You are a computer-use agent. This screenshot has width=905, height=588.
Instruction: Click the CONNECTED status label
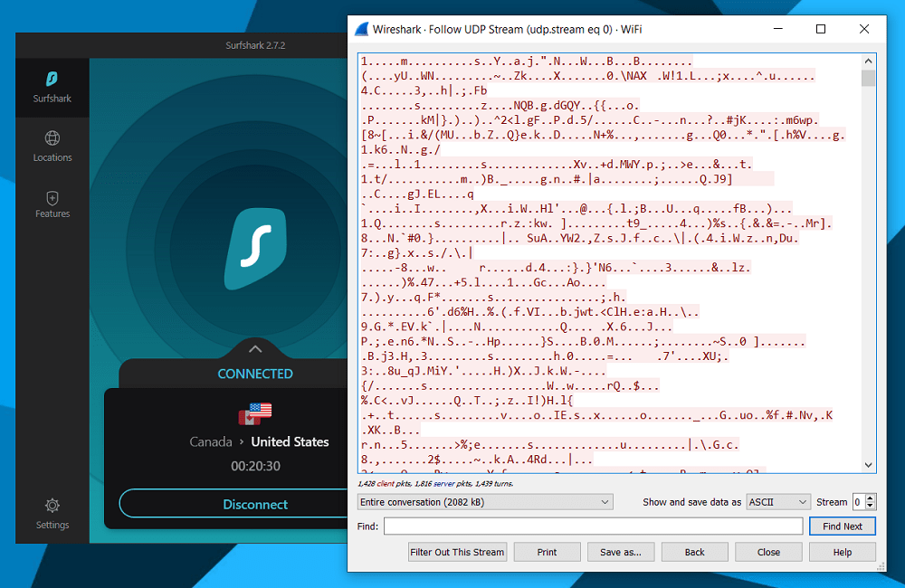255,374
